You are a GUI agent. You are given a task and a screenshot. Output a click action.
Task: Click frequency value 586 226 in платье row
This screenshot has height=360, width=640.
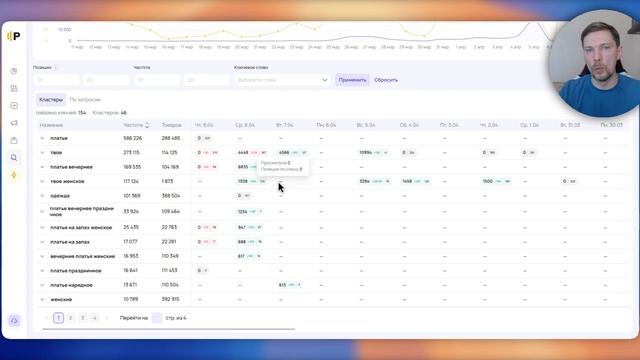[133, 138]
